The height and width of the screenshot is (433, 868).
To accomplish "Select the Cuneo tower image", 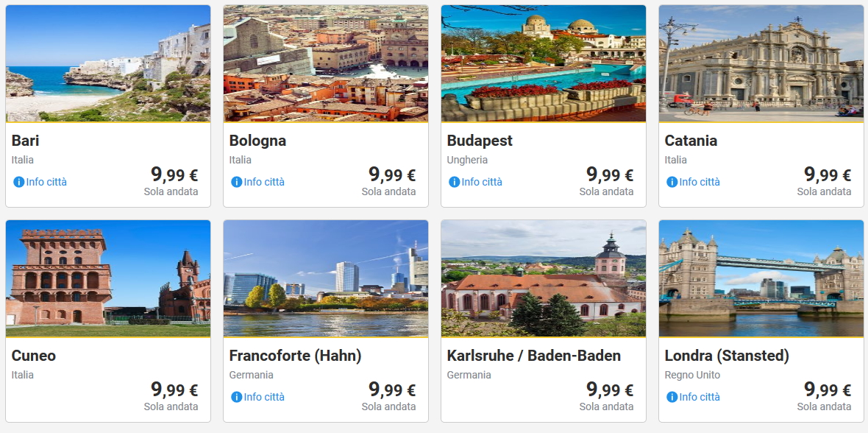I will point(108,279).
